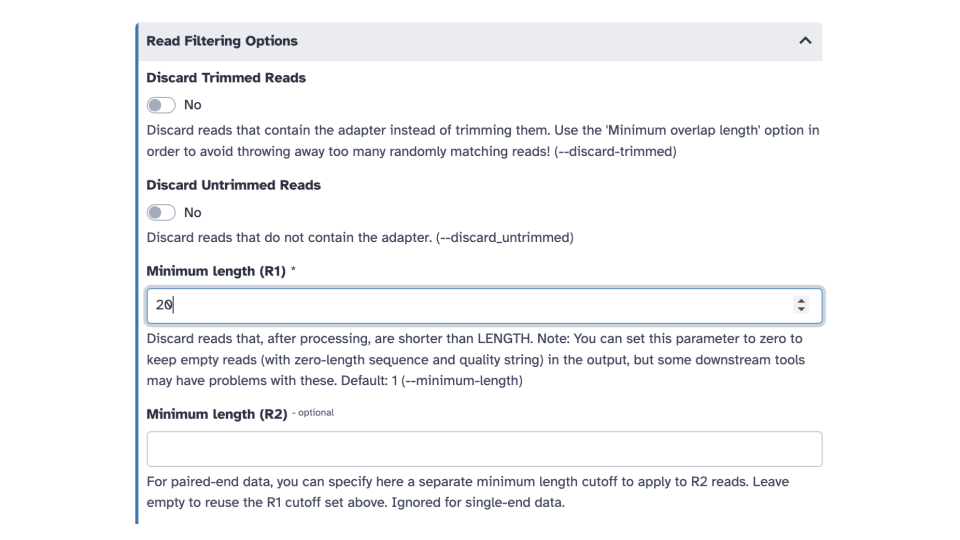Click the required asterisk after Minimum length (R1)
The image size is (960, 540).
click(293, 270)
